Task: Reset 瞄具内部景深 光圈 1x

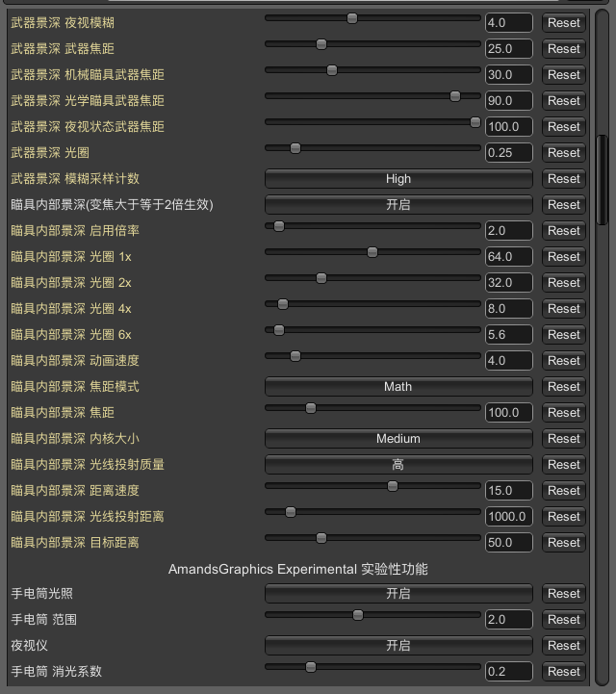Action: (x=564, y=257)
